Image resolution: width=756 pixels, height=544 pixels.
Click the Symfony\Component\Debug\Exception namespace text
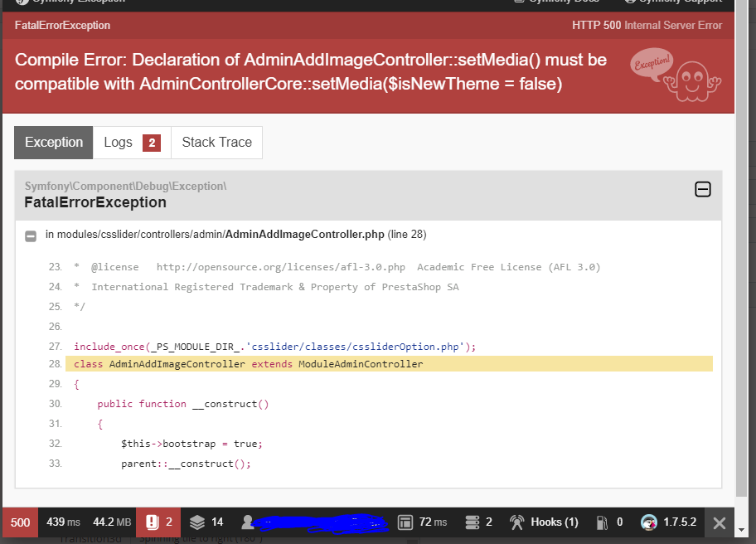tap(125, 186)
